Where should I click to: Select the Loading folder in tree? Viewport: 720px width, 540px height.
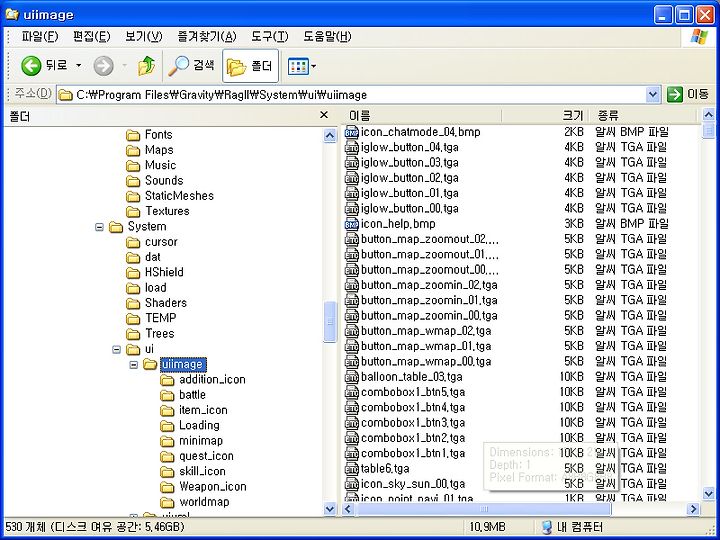[199, 426]
